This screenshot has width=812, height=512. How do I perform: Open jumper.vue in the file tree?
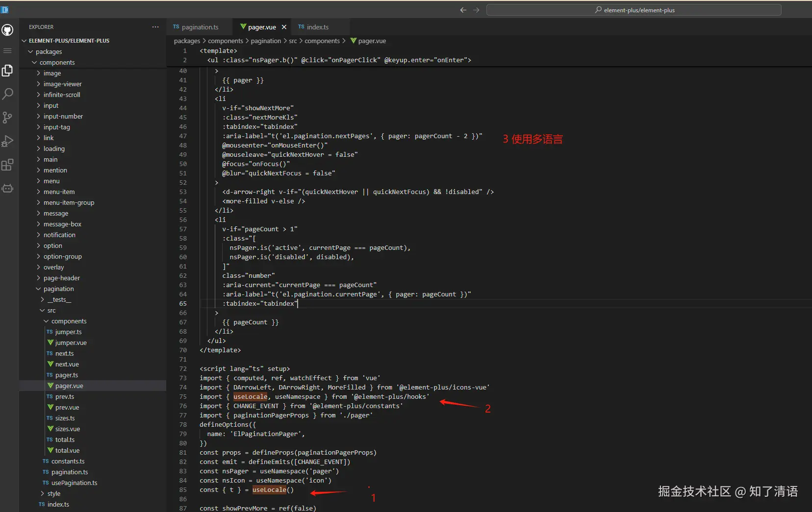point(71,343)
